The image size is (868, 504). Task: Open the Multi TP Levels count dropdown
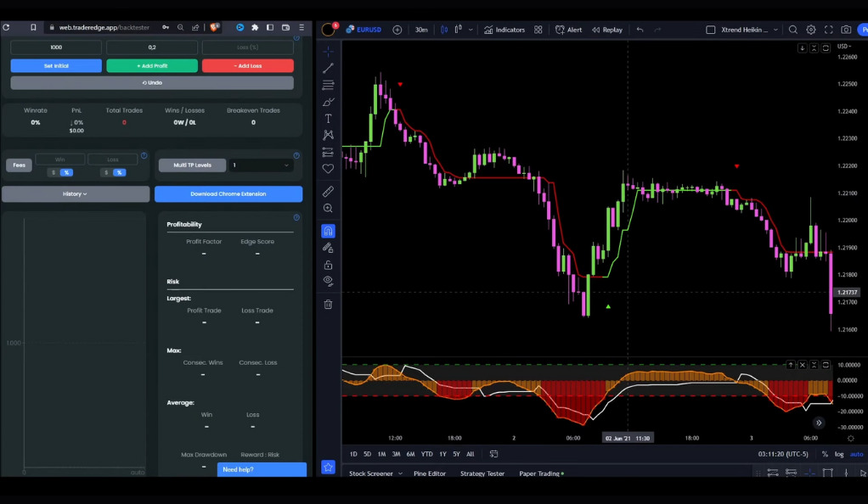coord(260,165)
